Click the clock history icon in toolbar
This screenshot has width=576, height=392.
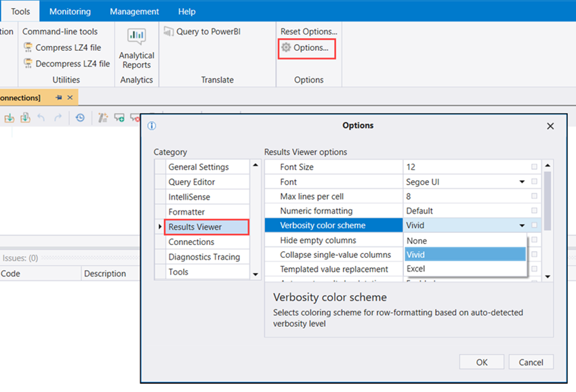click(80, 118)
